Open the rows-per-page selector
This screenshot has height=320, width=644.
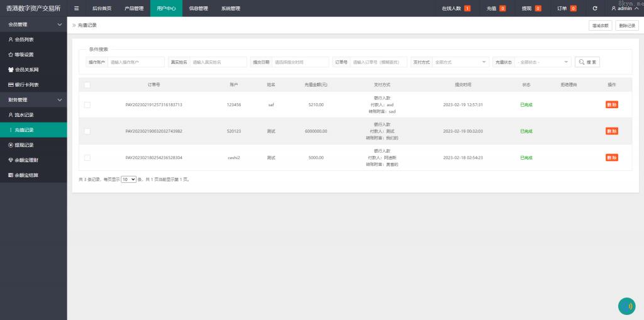point(128,179)
